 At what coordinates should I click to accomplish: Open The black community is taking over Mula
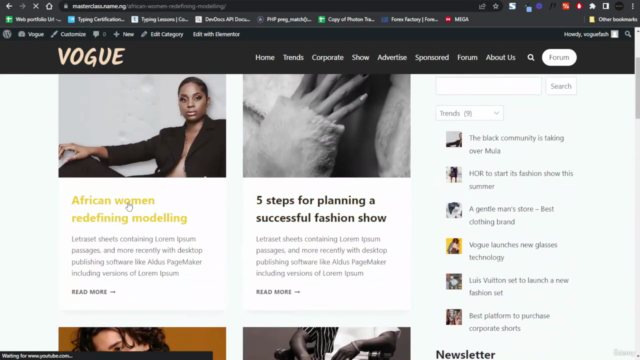coord(516,144)
